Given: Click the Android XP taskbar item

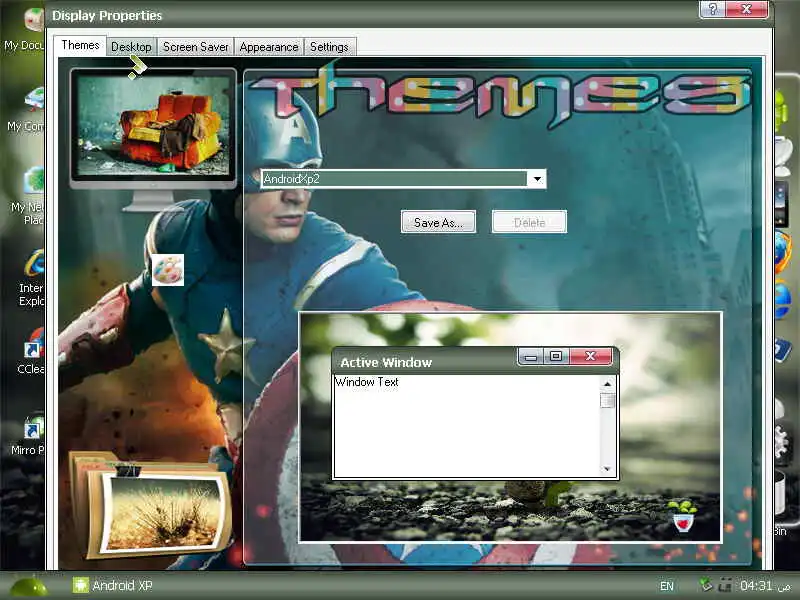Looking at the screenshot, I should [112, 585].
